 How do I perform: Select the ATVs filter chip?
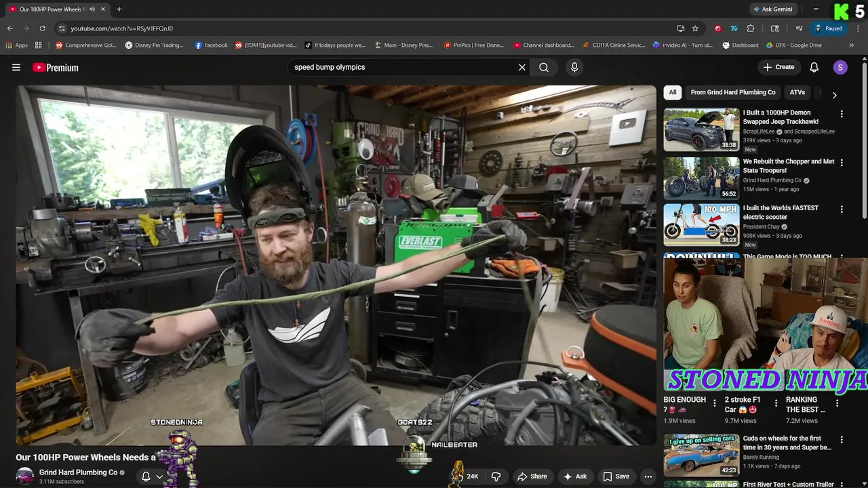(x=797, y=92)
